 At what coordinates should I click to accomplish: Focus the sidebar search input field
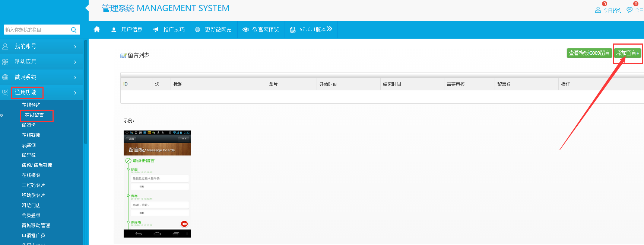tap(37, 30)
